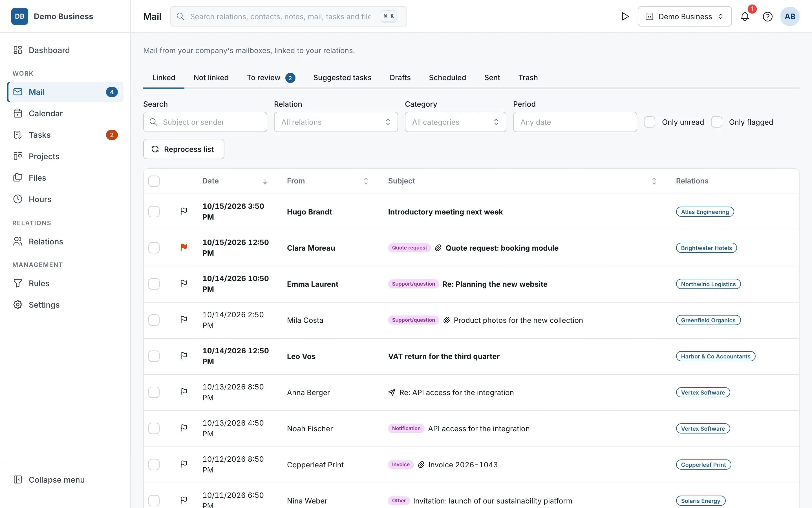Click the Reprocess list button
This screenshot has height=508, width=812.
(184, 149)
